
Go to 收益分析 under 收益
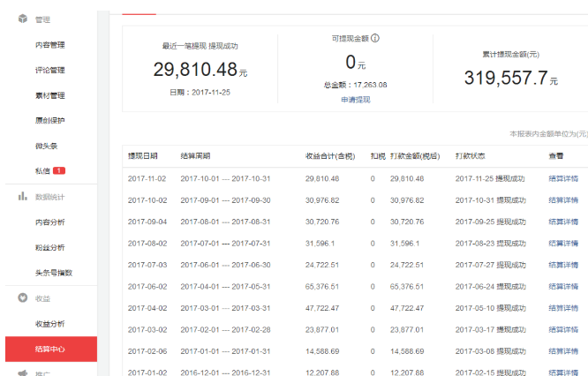49,323
